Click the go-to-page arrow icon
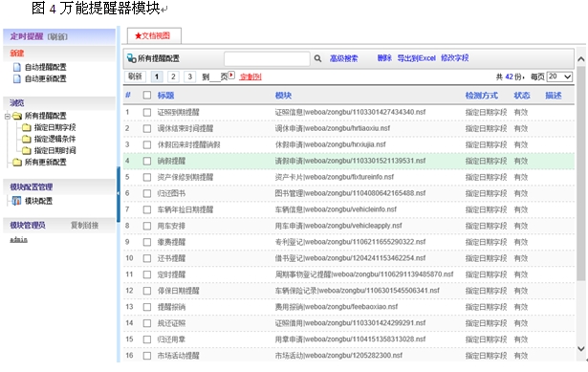The height and width of the screenshot is (372, 588). [231, 75]
